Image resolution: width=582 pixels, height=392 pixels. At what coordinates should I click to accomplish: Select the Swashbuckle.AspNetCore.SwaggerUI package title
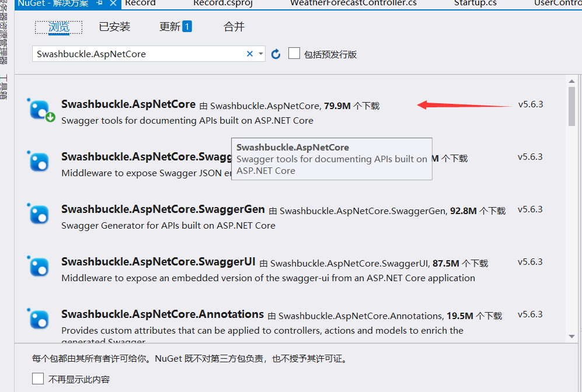pos(158,262)
